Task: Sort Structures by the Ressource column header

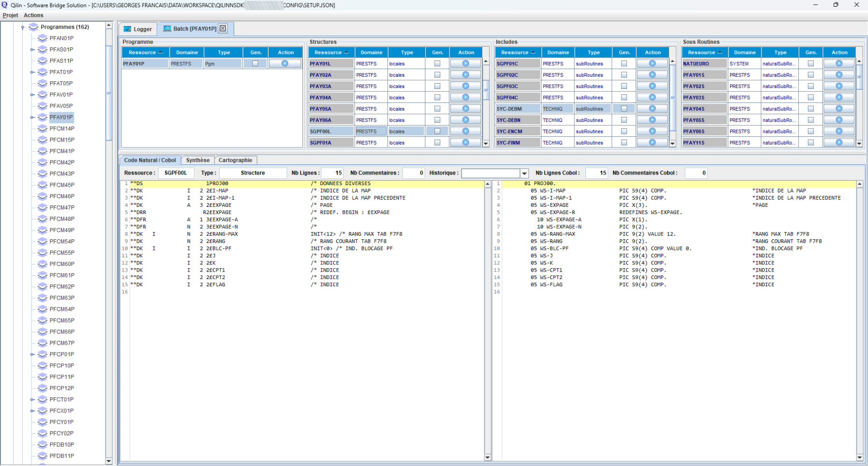Action: click(x=330, y=52)
